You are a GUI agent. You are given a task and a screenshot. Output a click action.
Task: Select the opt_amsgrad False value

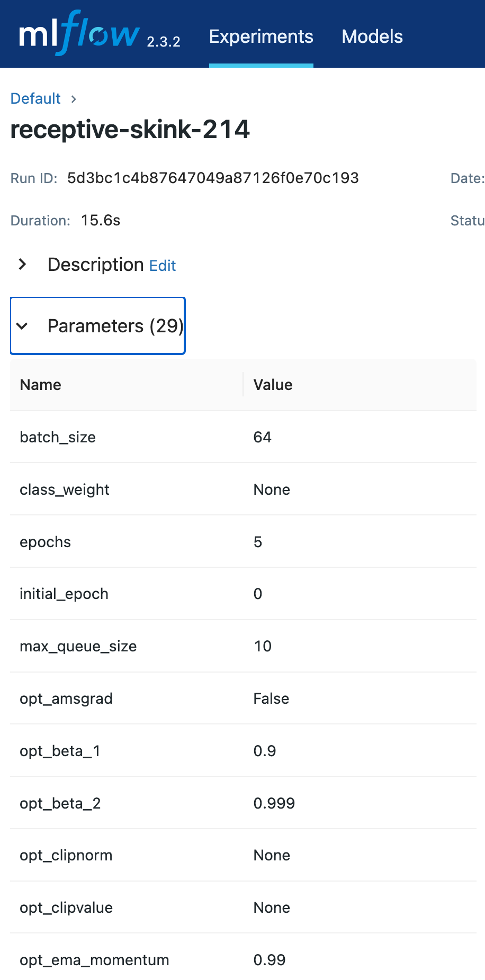[x=271, y=698]
